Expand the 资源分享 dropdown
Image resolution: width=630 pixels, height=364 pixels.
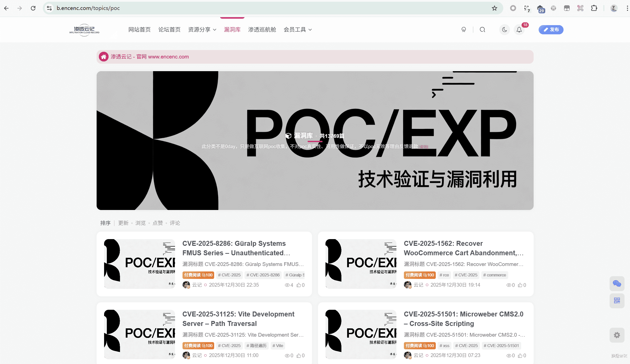201,29
